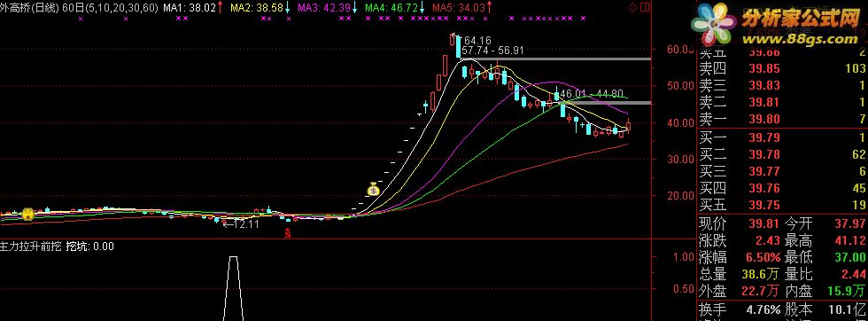Viewport: 868px width, 321px height.
Task: Click the latest red candlestick near 40.00
Action: pos(628,126)
